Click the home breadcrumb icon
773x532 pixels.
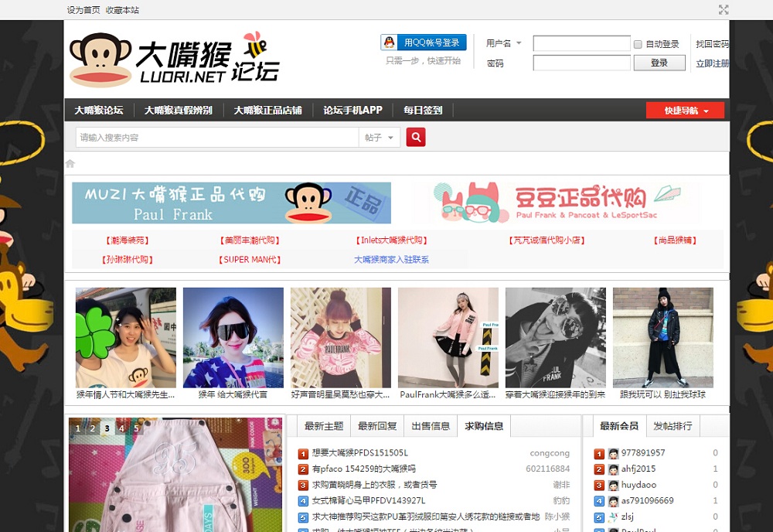click(x=70, y=164)
